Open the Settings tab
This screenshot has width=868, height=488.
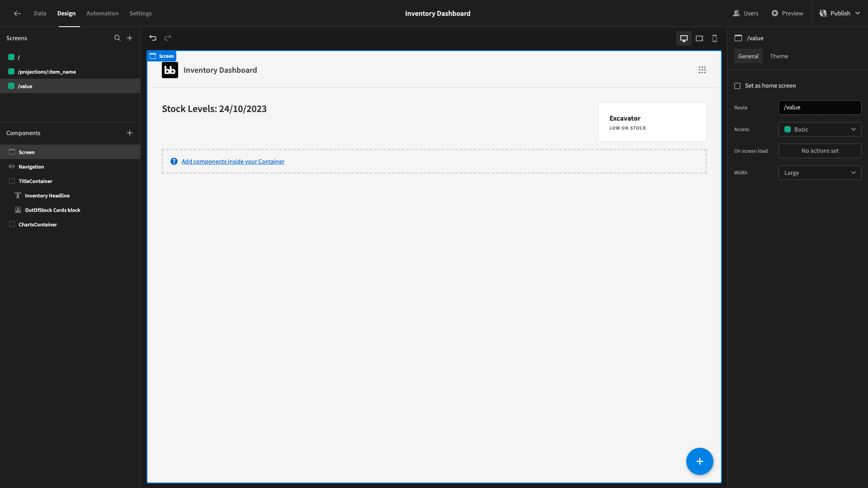[141, 14]
